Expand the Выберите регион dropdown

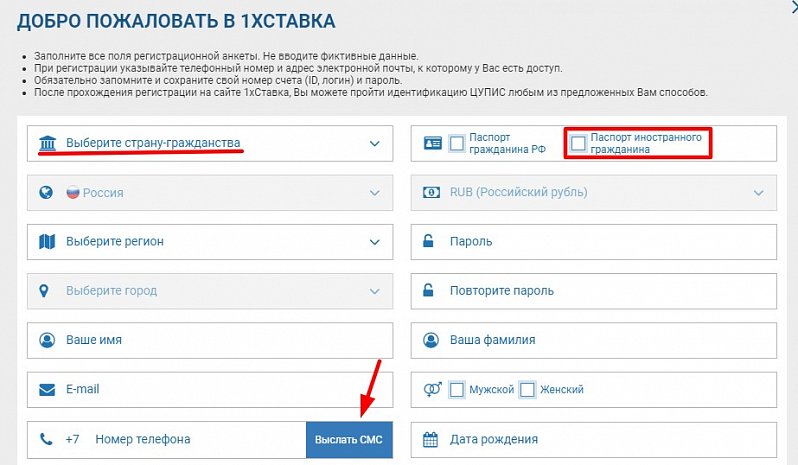click(210, 241)
